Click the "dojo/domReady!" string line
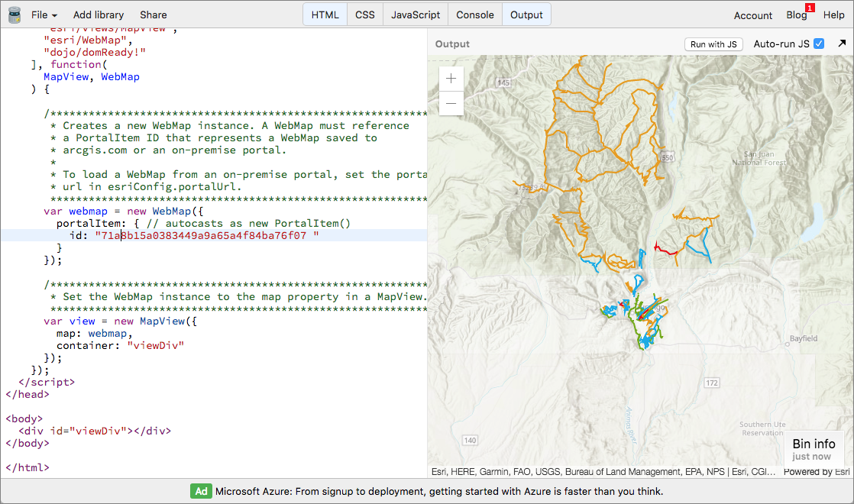This screenshot has width=854, height=504. 95,52
